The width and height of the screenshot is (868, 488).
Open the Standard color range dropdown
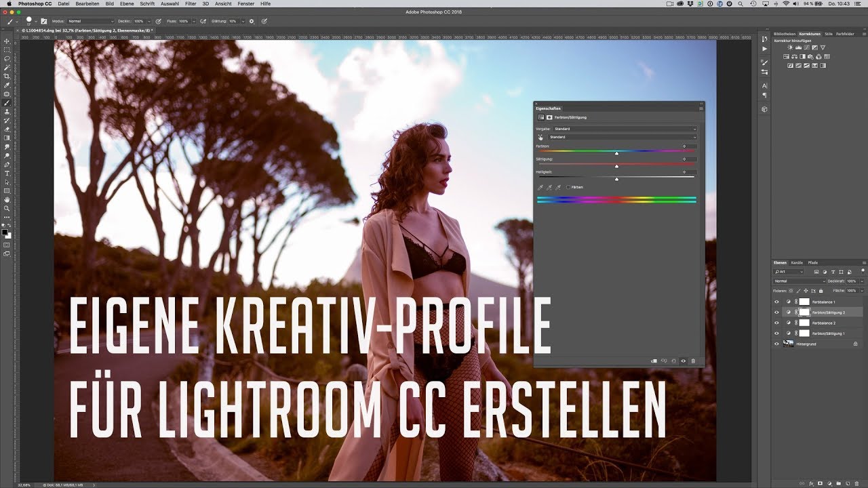(623, 137)
